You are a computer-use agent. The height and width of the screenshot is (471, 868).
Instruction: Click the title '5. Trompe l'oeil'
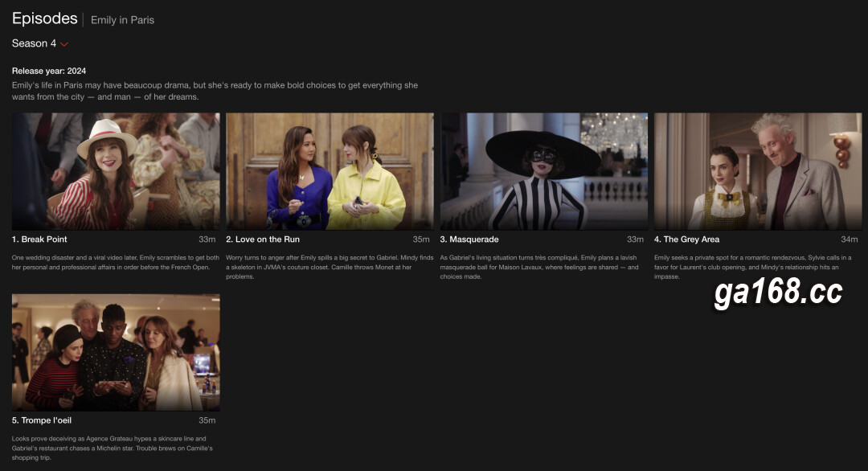[42, 420]
